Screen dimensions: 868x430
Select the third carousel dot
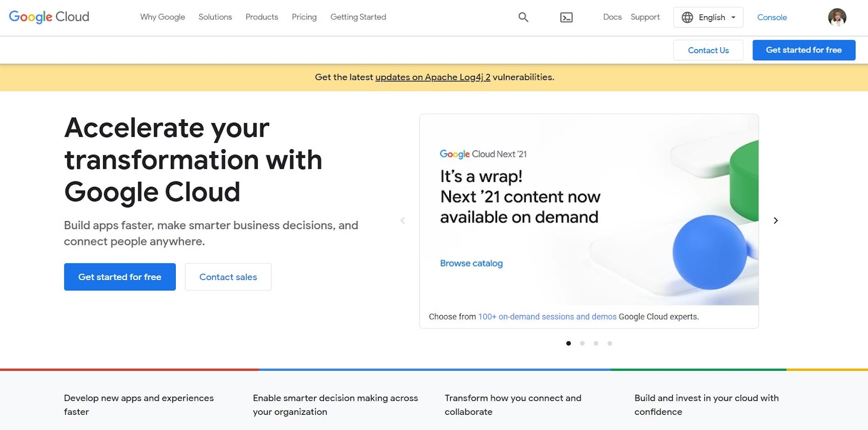click(596, 343)
